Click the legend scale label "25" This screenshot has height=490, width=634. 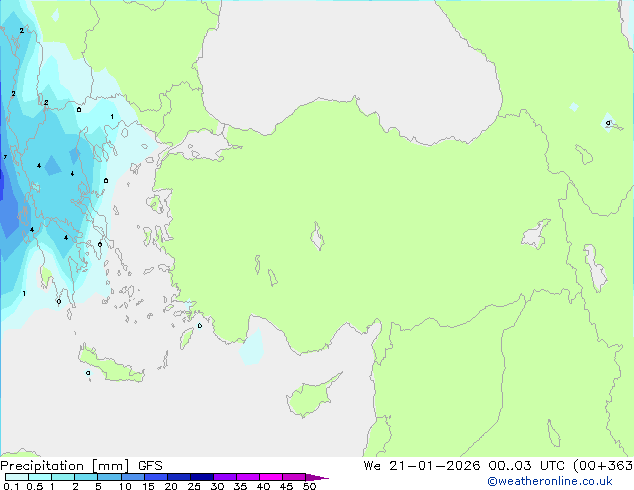pos(194,486)
